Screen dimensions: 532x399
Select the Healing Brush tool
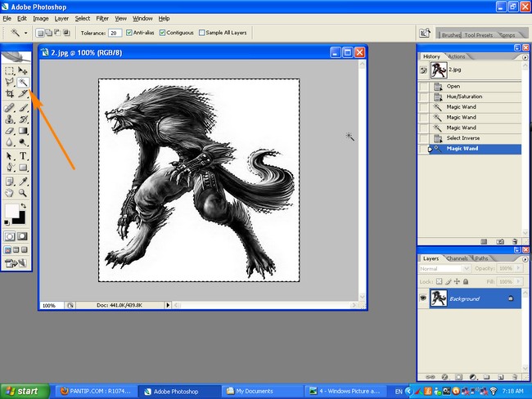pyautogui.click(x=9, y=108)
